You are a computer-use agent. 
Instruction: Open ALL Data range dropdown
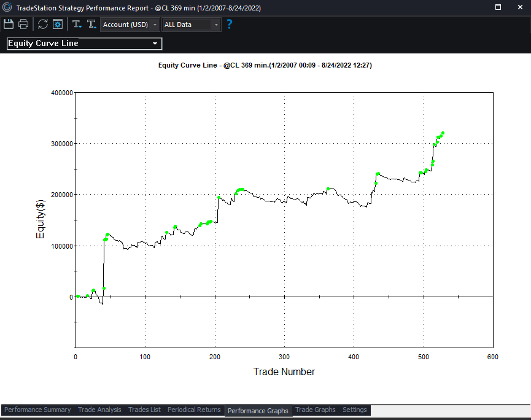[x=192, y=25]
